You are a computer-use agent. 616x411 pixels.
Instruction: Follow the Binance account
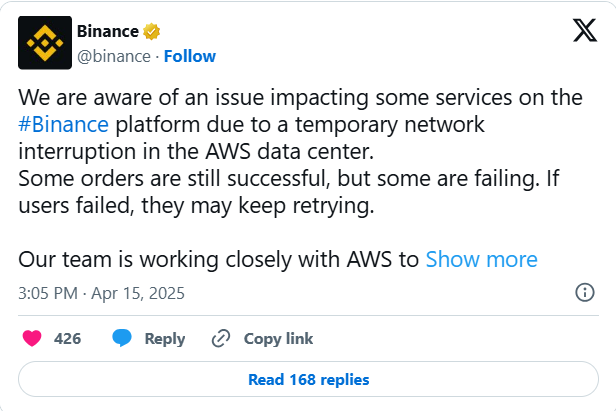pyautogui.click(x=190, y=56)
